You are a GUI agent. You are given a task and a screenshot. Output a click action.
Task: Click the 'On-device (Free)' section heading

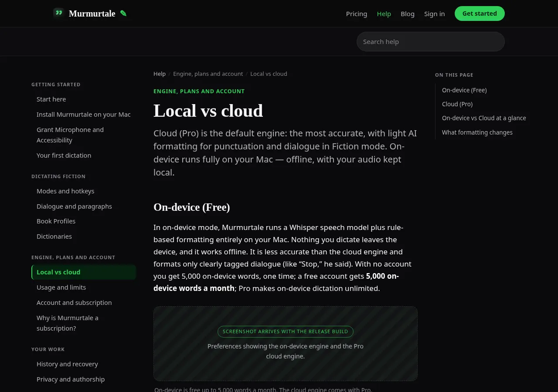click(x=192, y=207)
